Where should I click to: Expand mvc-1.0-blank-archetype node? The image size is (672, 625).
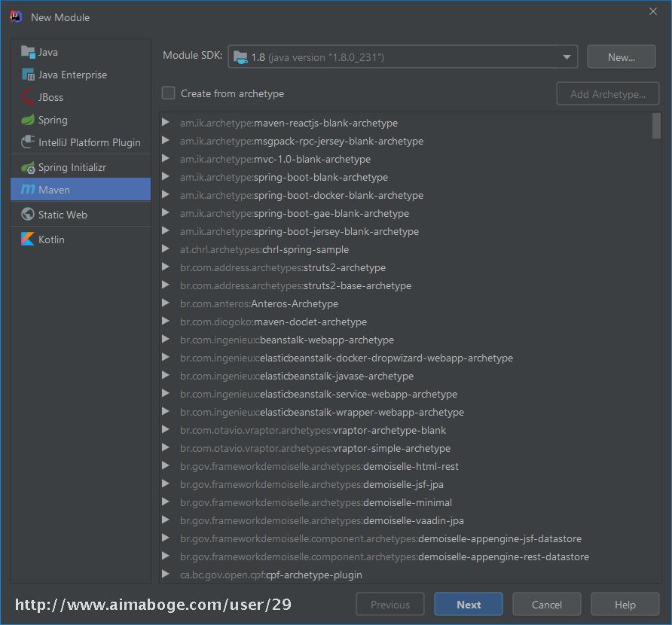click(x=166, y=158)
